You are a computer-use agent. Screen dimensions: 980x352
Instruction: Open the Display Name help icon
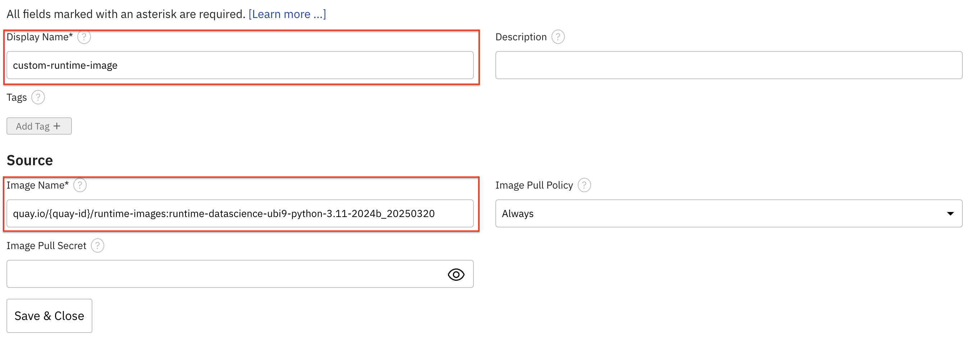84,37
